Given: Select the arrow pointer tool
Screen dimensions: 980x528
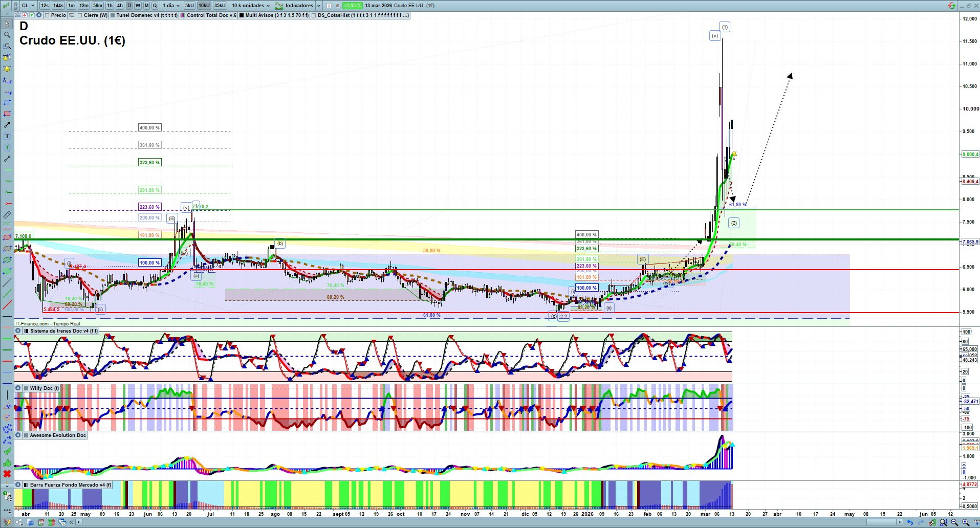Looking at the screenshot, I should (x=7, y=24).
